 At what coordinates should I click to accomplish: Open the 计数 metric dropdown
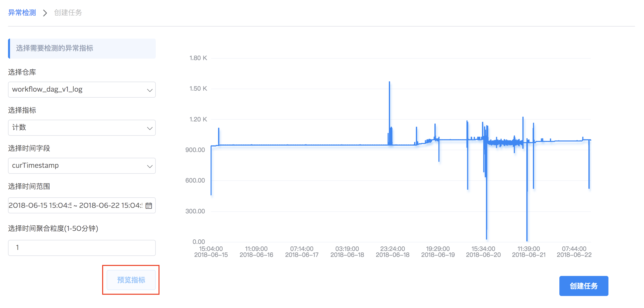(75, 128)
